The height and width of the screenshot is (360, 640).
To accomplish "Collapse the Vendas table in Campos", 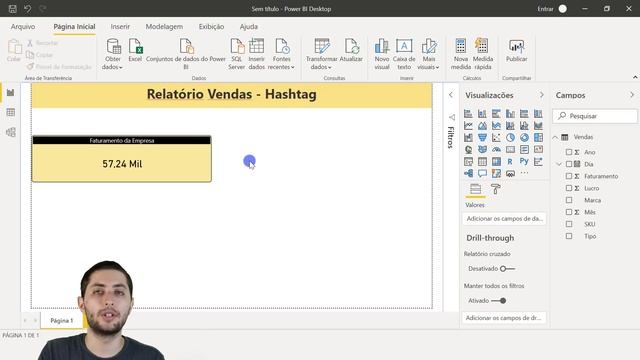I will pyautogui.click(x=556, y=137).
